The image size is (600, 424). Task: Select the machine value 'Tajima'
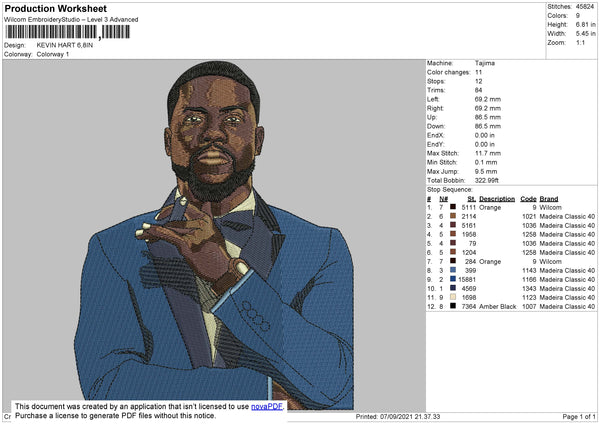(485, 63)
